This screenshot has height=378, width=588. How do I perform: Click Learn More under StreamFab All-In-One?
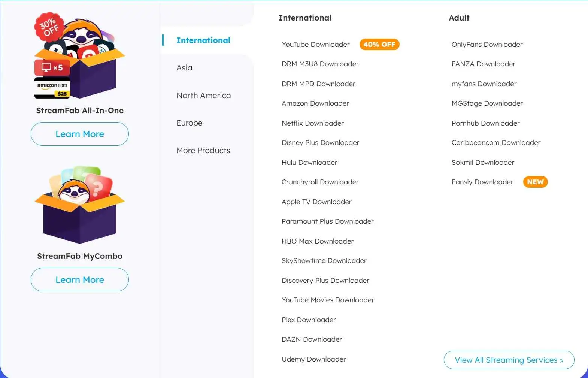(80, 134)
